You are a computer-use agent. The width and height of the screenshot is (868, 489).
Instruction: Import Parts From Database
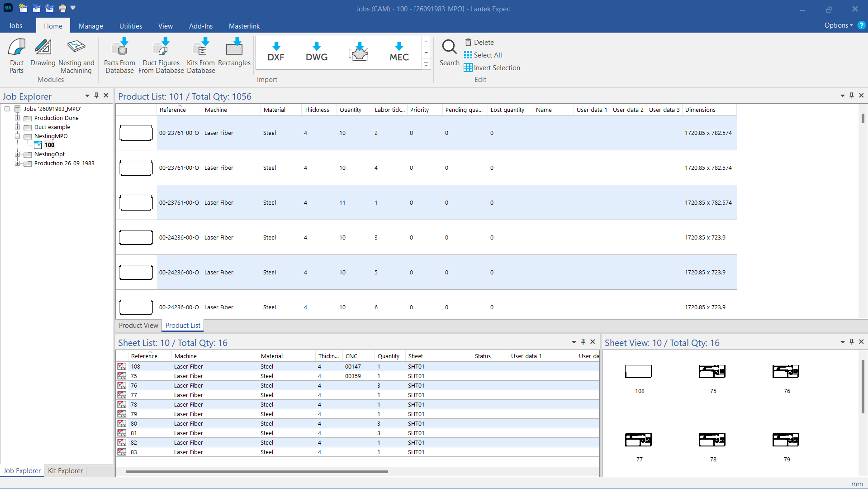click(x=119, y=56)
